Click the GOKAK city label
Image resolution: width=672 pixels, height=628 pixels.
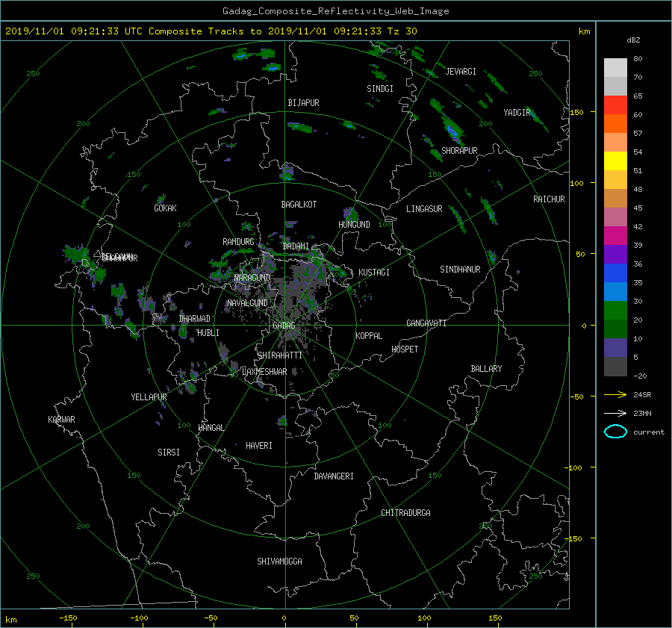(x=166, y=208)
